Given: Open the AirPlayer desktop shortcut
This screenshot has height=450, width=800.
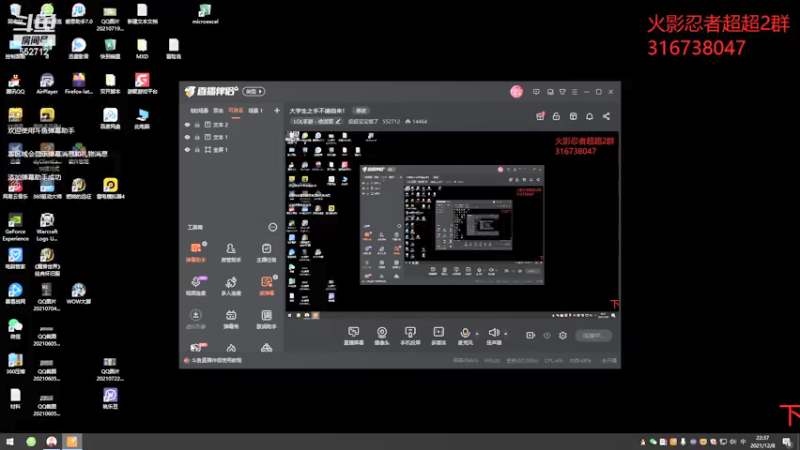Looking at the screenshot, I should coord(47,84).
